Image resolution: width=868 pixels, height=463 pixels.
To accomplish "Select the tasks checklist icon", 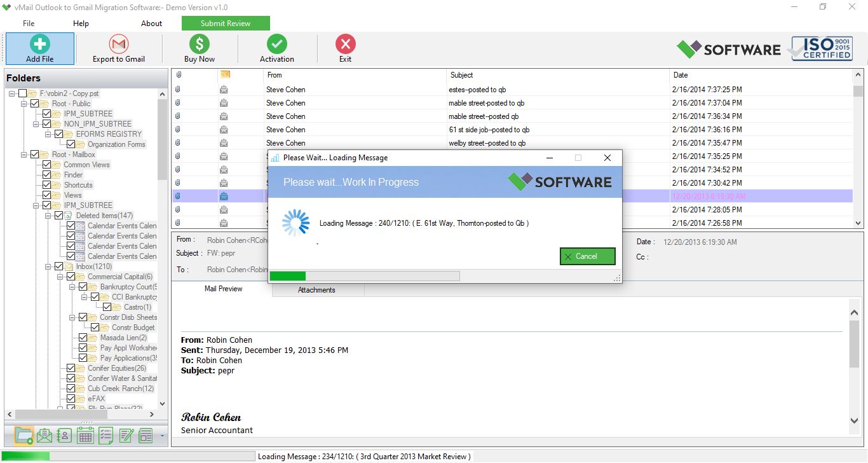I will 105,436.
